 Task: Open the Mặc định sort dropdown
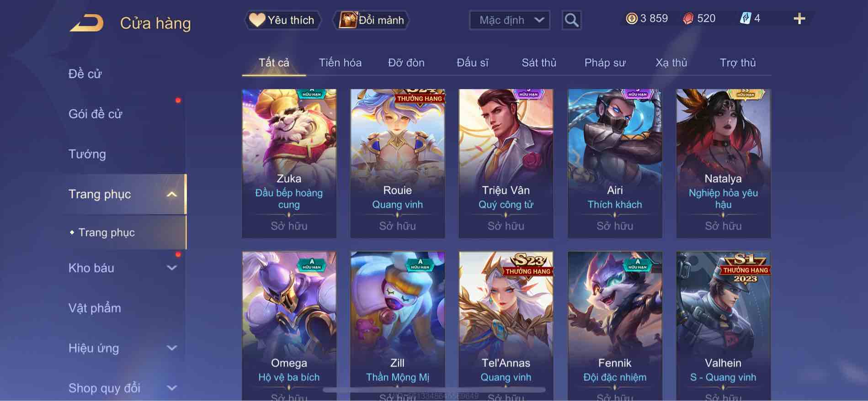tap(510, 20)
